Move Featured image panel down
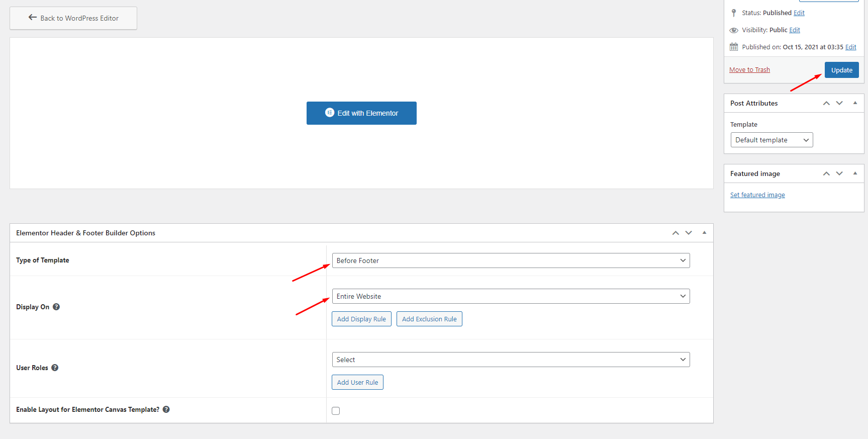The height and width of the screenshot is (439, 868). 839,173
